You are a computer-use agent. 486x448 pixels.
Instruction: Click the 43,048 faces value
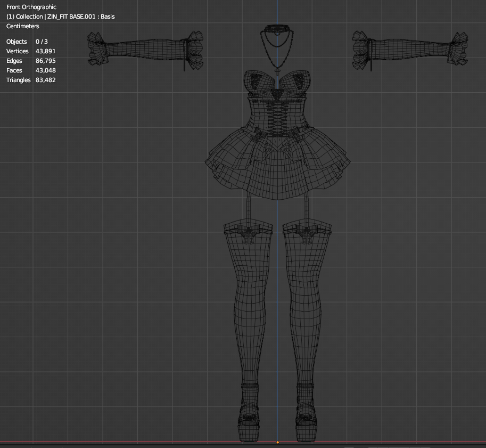[x=46, y=70]
